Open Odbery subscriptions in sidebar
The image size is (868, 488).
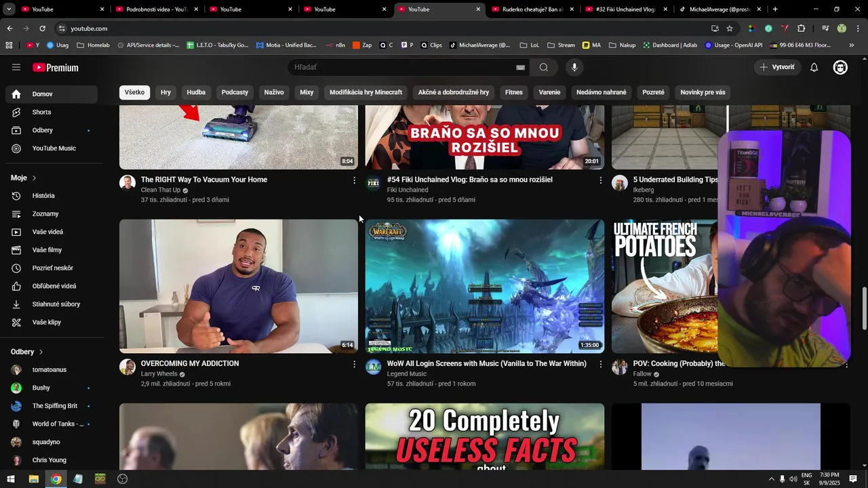[x=52, y=130]
